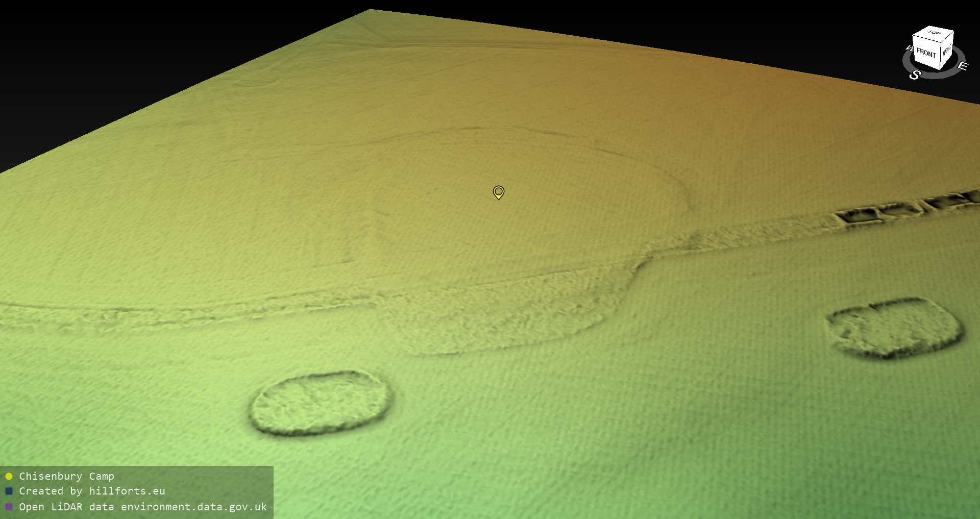Click the E compass direction letter
980x519 pixels.
[962, 66]
